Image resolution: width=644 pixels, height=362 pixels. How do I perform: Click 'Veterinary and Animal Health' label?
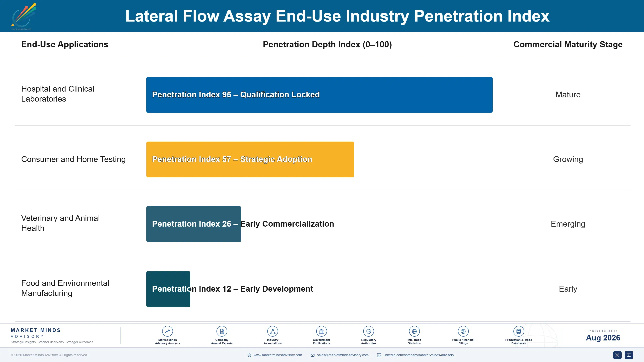point(60,223)
